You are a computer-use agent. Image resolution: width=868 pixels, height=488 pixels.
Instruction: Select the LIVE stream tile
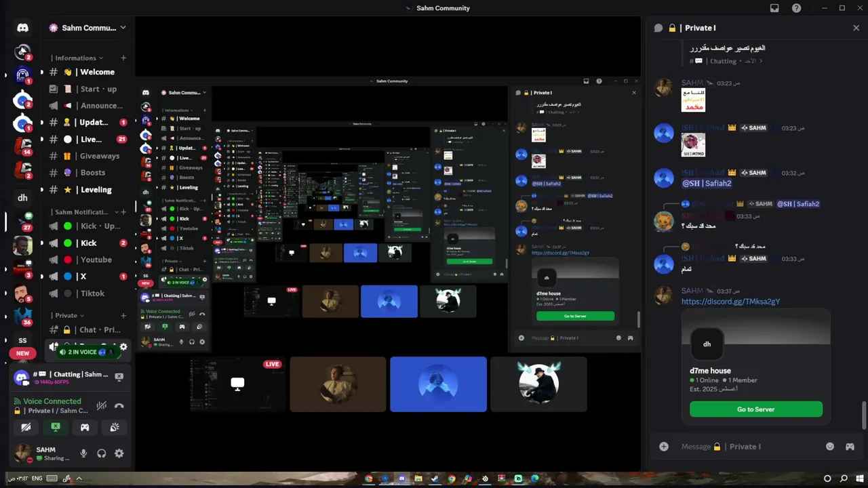coord(237,384)
